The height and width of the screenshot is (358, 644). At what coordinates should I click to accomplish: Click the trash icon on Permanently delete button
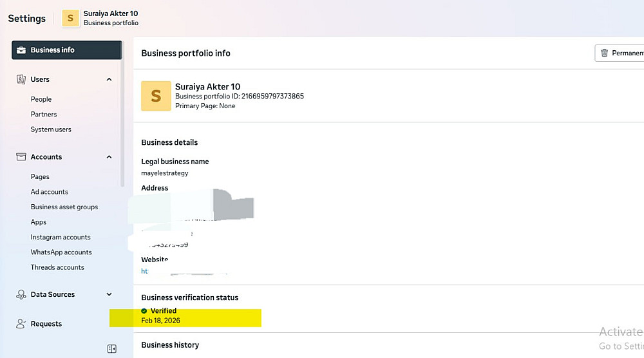(604, 53)
